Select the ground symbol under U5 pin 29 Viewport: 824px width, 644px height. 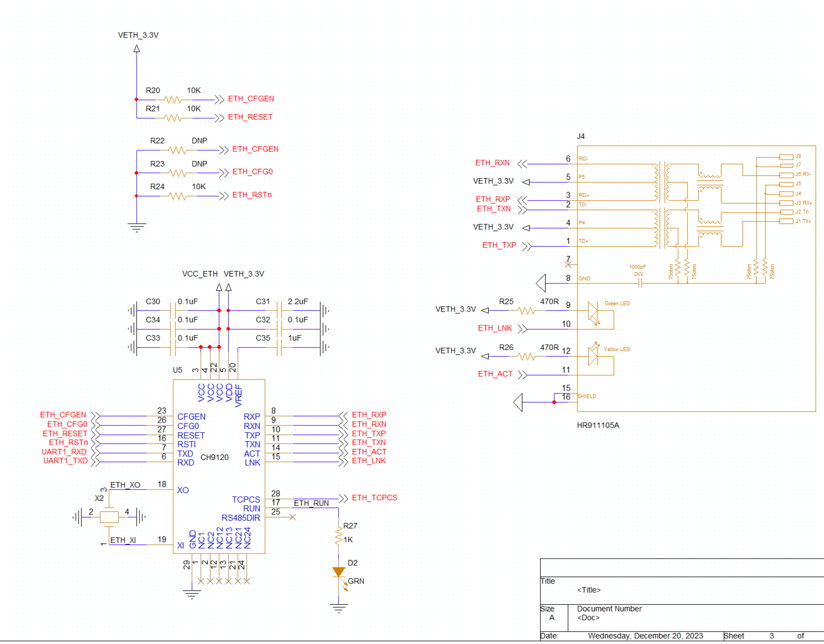tap(192, 594)
